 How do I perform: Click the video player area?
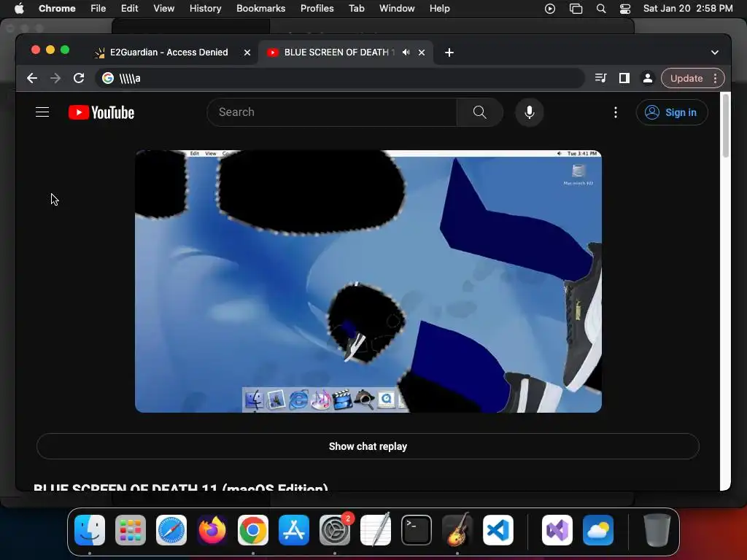(x=368, y=281)
